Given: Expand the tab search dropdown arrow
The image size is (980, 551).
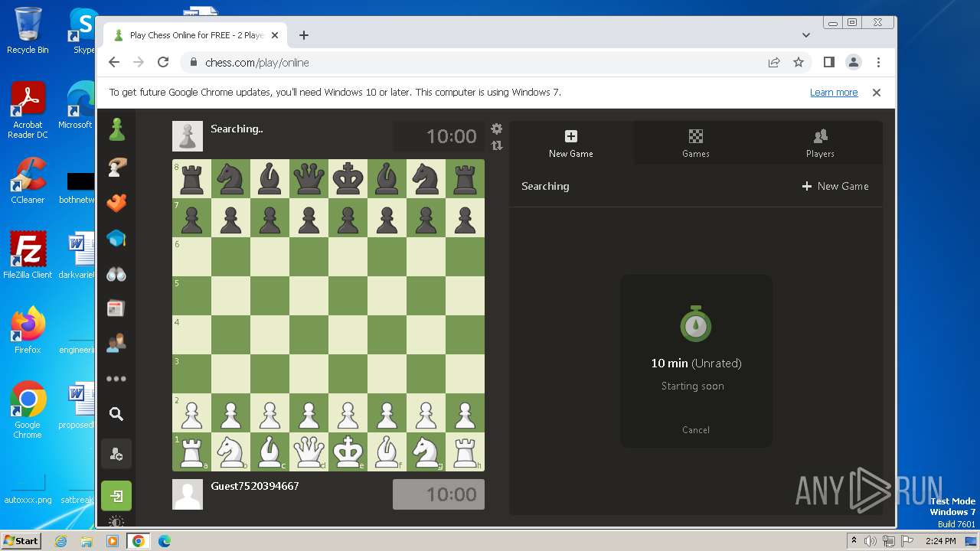Looking at the screenshot, I should (806, 35).
